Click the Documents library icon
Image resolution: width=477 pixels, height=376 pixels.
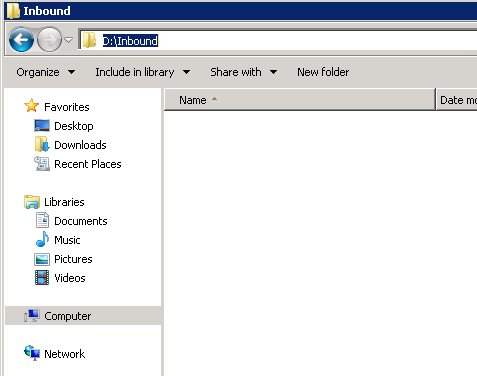click(x=42, y=220)
